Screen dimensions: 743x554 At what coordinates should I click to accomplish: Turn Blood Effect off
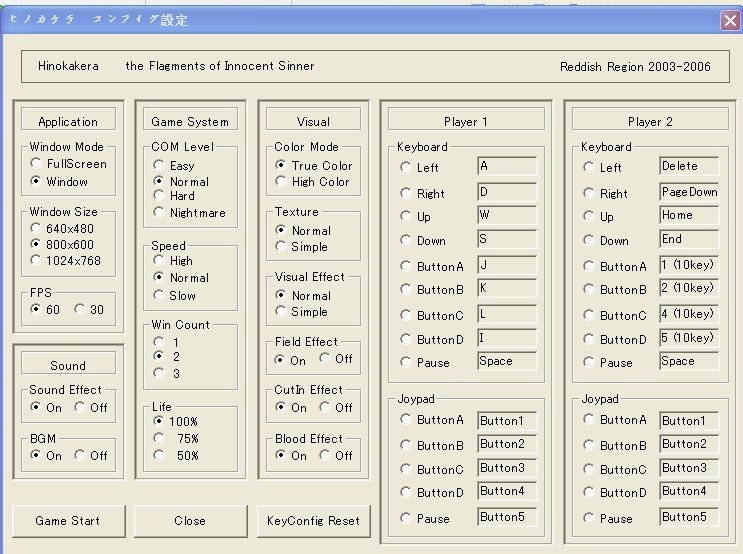click(x=326, y=456)
